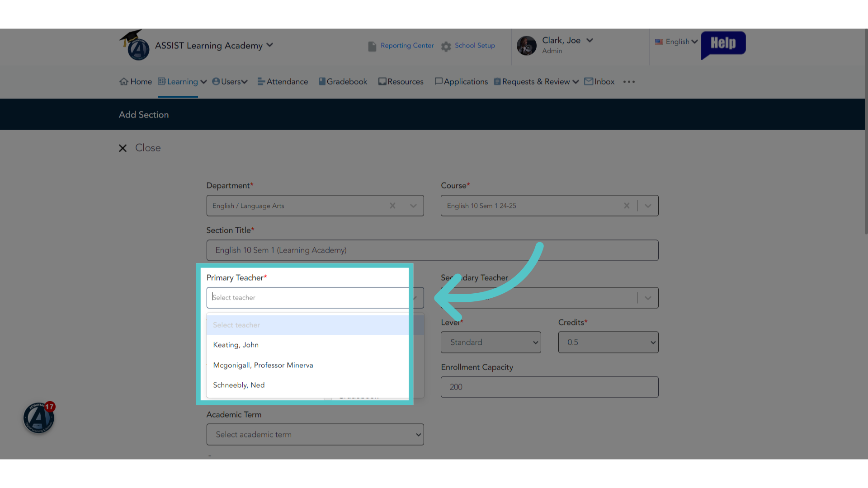This screenshot has width=868, height=488.
Task: Click the Section Title input field
Action: tap(432, 250)
